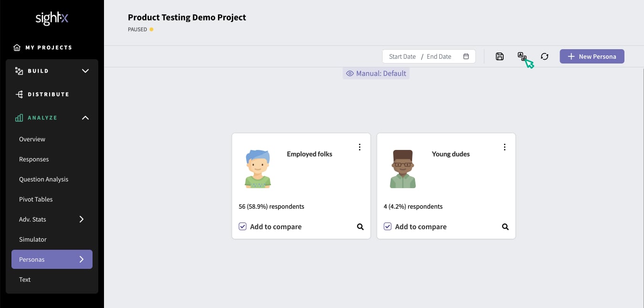Go to Question Analysis
This screenshot has height=308, width=644.
point(43,179)
